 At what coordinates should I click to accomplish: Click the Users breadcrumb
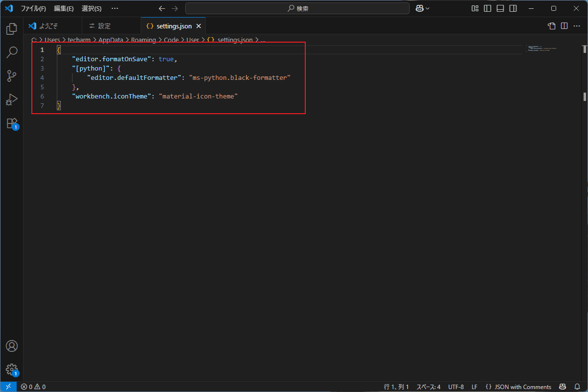(52, 40)
